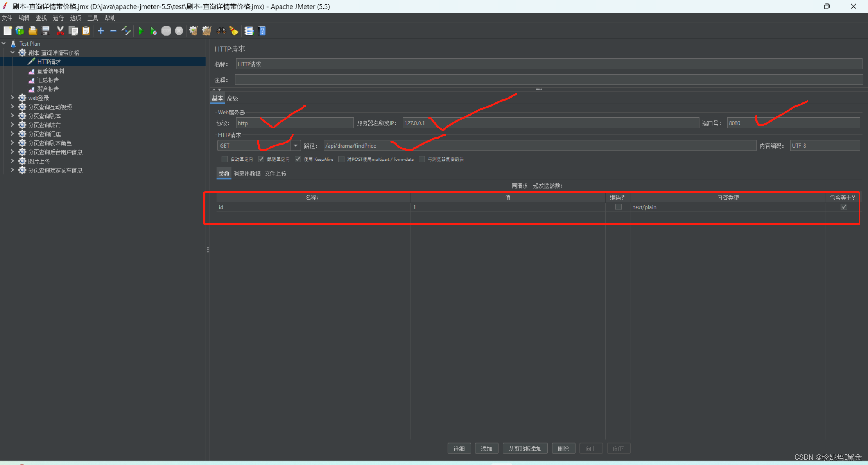Reset search with yellow brush icon
The width and height of the screenshot is (868, 465).
[234, 31]
